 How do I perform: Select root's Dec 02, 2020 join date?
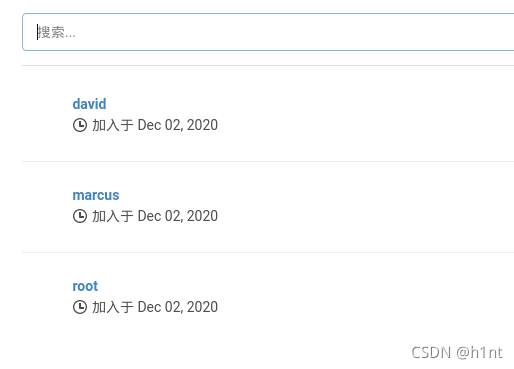click(x=178, y=307)
